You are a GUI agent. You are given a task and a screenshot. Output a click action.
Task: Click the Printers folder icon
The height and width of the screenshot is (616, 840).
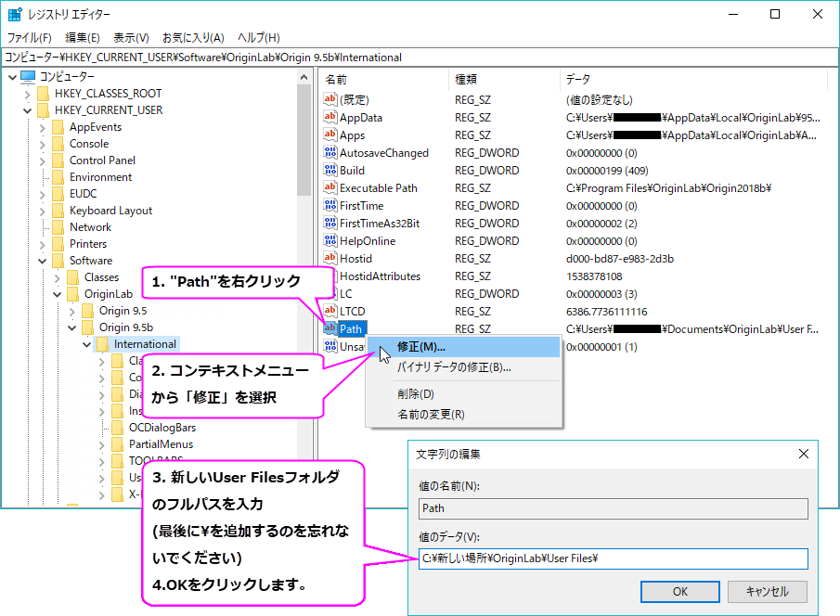click(58, 244)
